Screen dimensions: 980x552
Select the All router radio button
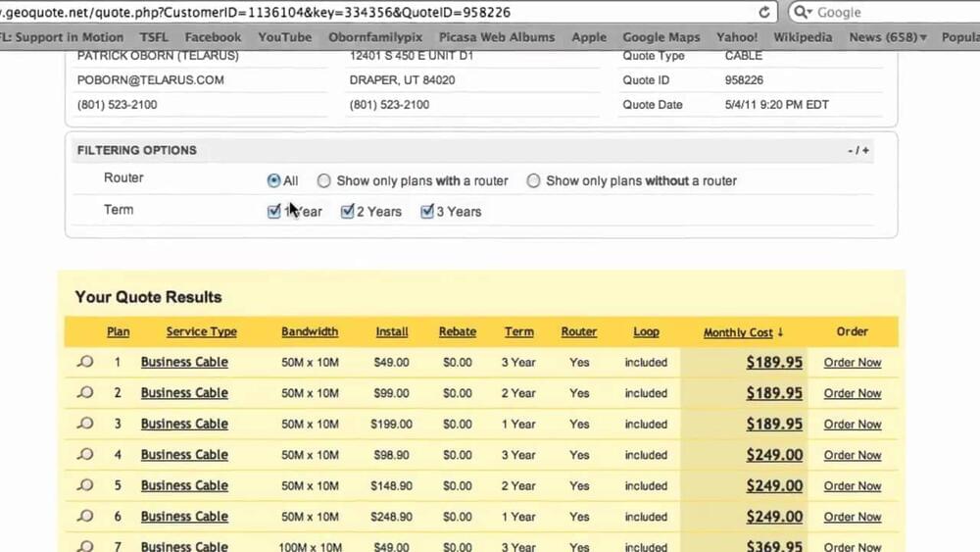tap(273, 181)
